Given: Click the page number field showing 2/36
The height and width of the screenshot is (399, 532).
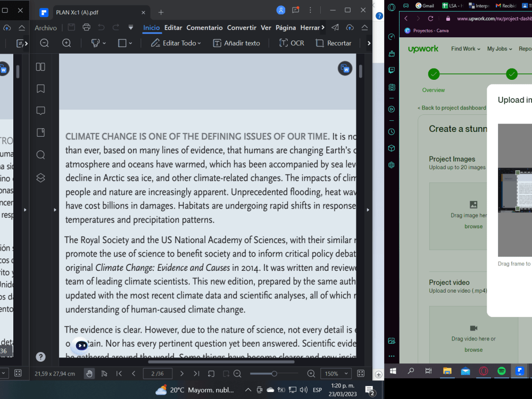Looking at the screenshot, I should click(x=157, y=373).
